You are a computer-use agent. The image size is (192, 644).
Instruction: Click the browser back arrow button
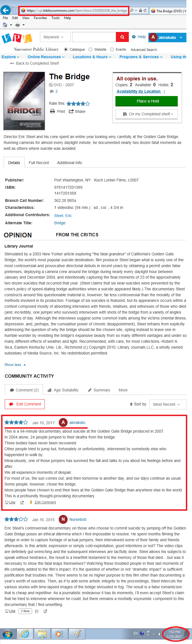click(6, 11)
